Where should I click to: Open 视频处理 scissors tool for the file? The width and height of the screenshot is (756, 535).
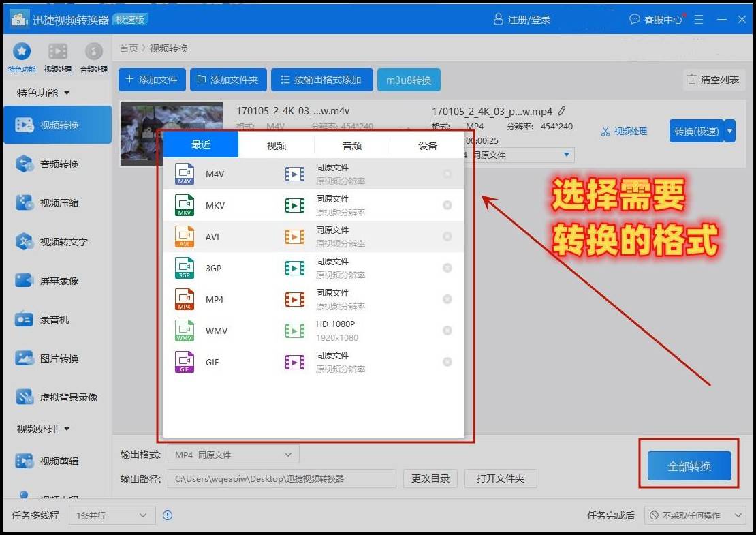[x=624, y=132]
